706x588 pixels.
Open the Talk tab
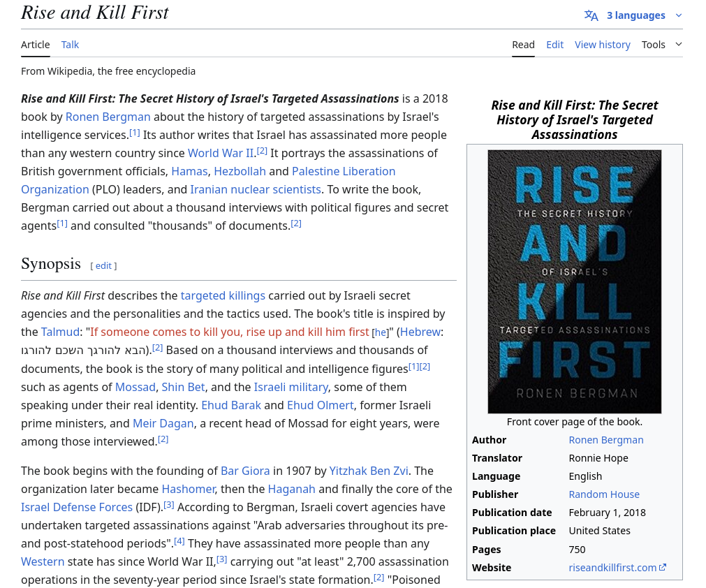pyautogui.click(x=70, y=45)
